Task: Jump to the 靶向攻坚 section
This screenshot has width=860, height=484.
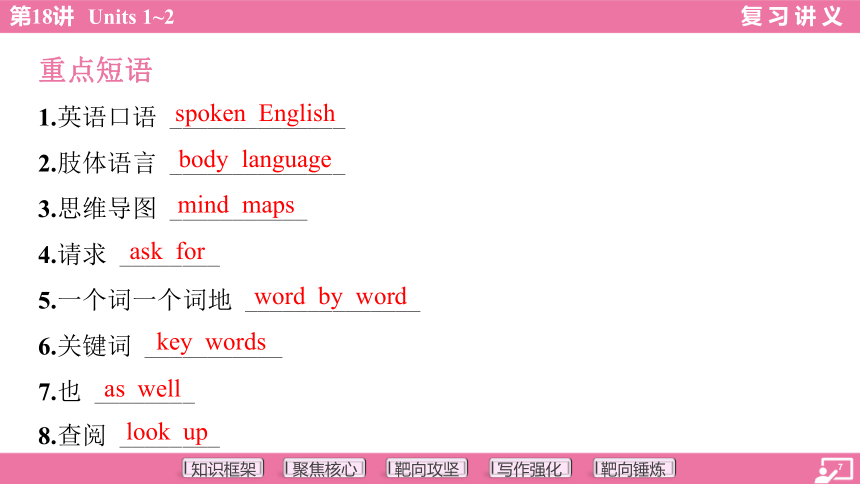Action: 427,469
